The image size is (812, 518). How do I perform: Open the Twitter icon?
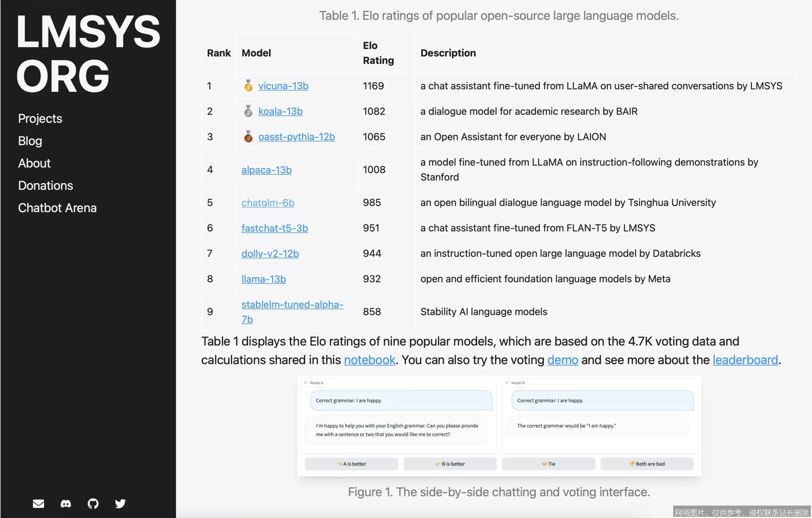(120, 503)
